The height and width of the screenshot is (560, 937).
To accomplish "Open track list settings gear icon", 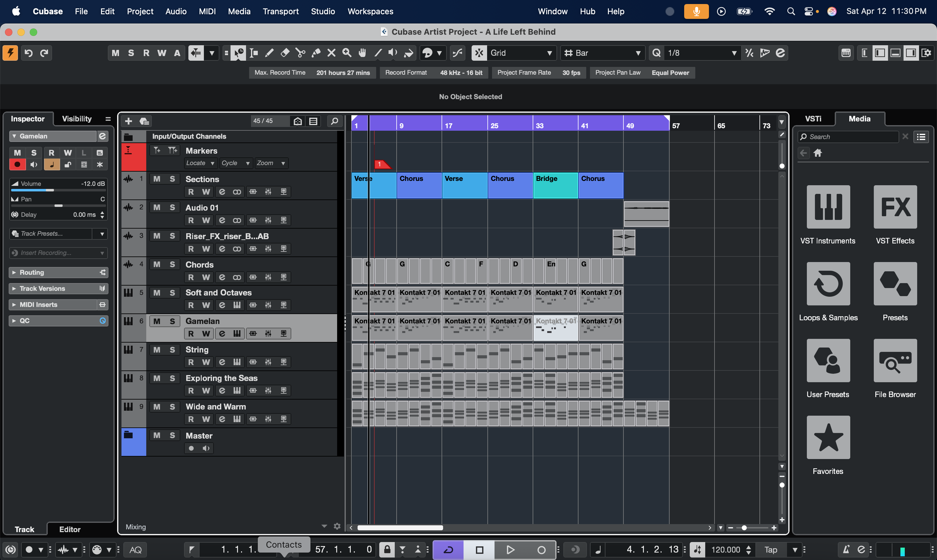I will pyautogui.click(x=337, y=526).
